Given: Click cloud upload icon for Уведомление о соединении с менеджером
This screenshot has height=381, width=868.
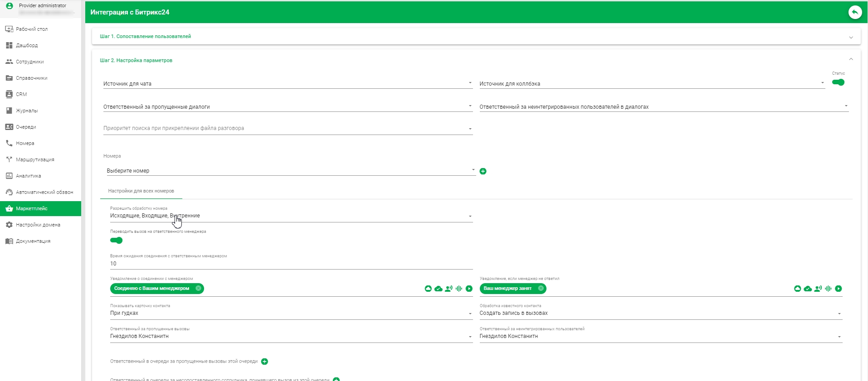Looking at the screenshot, I should [x=428, y=289].
